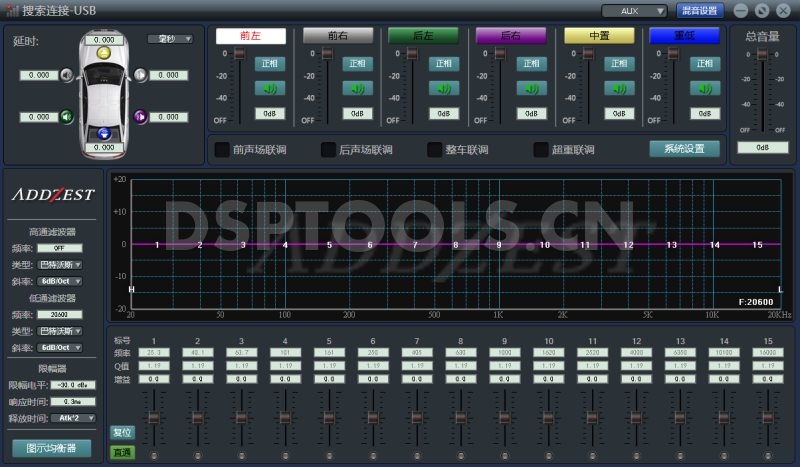Click the round knob under EQ band 1
This screenshot has height=467, width=800.
154,455
